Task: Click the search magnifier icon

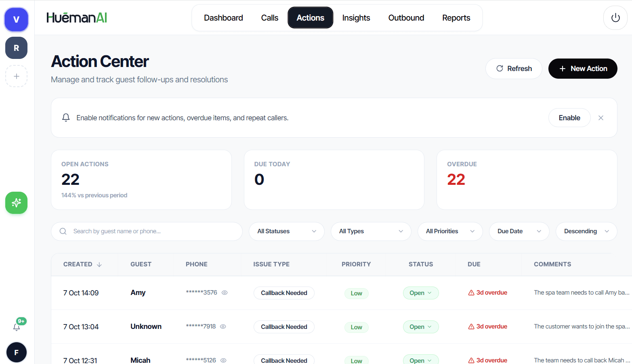Action: (63, 231)
